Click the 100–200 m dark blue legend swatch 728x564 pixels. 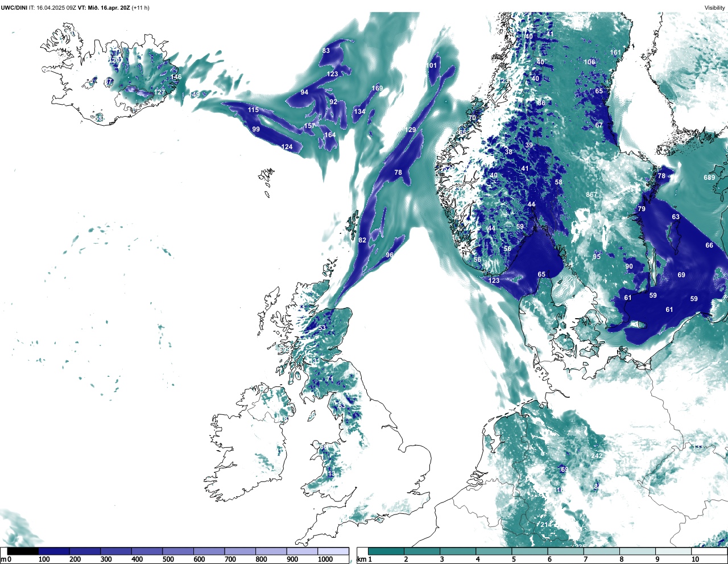pos(54,551)
